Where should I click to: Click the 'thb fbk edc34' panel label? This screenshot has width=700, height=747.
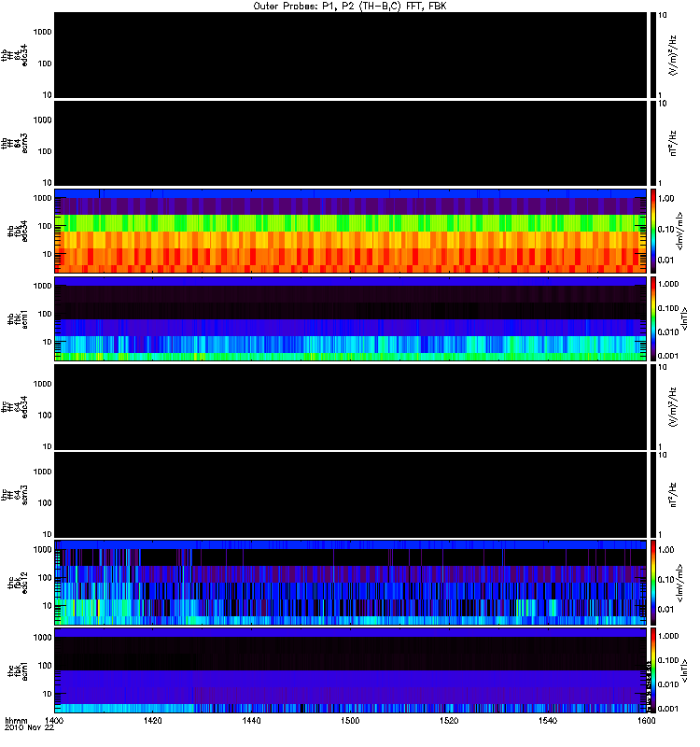point(18,231)
